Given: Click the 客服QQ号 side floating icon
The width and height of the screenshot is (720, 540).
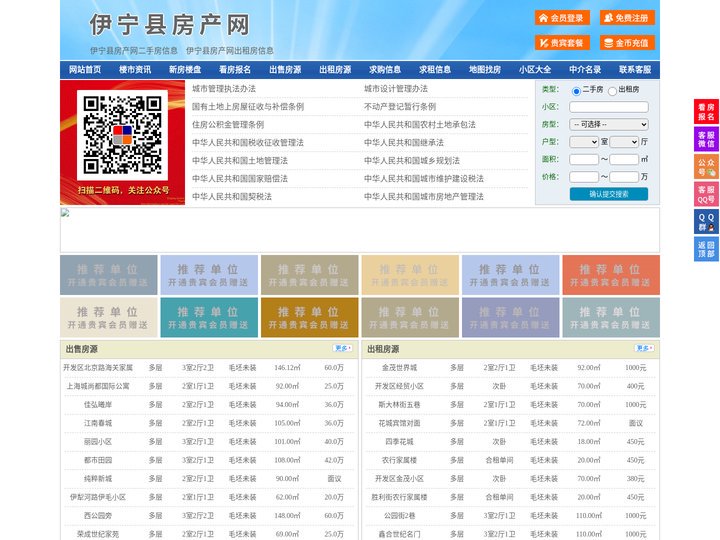Looking at the screenshot, I should click(x=706, y=194).
